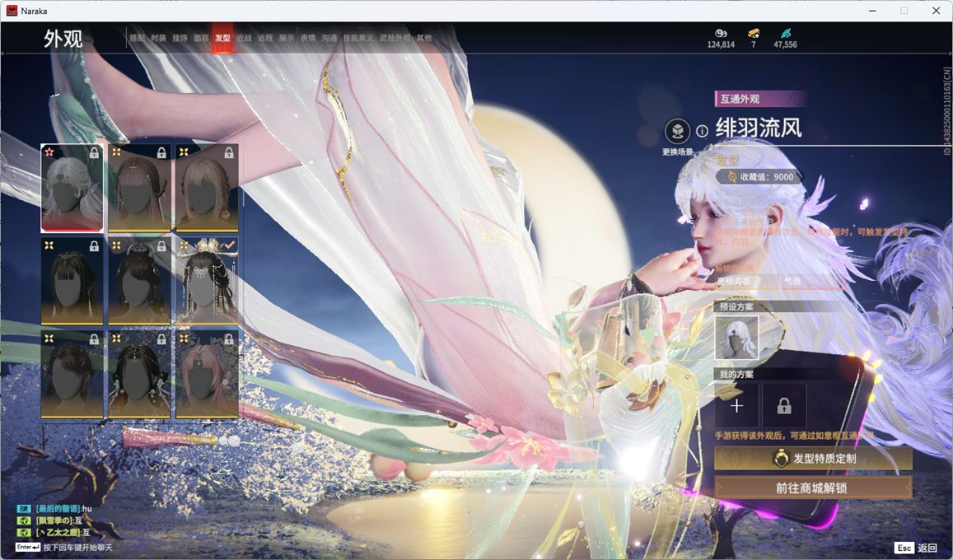Select the dark updo with silver tiara thumbnail
Image resolution: width=953 pixels, height=560 pixels.
[139, 281]
